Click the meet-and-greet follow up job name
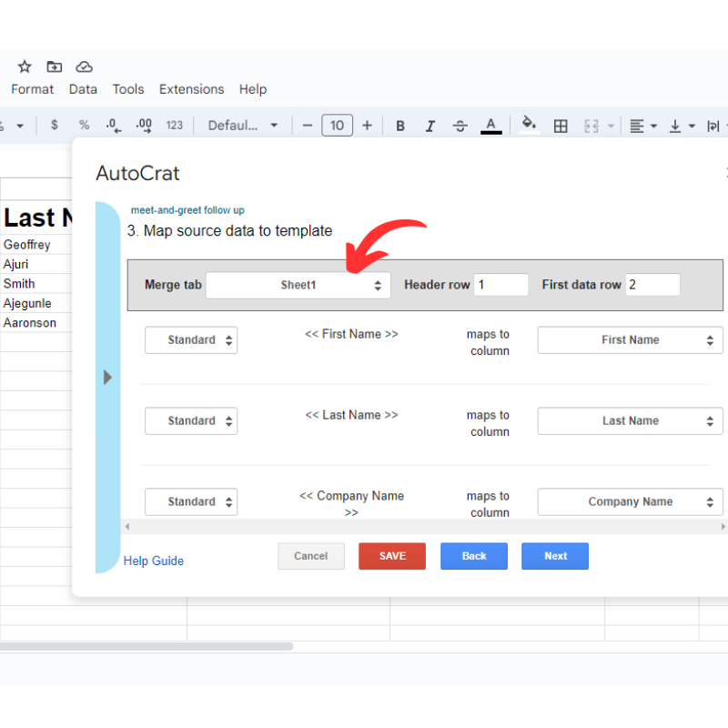The width and height of the screenshot is (728, 728). [187, 210]
